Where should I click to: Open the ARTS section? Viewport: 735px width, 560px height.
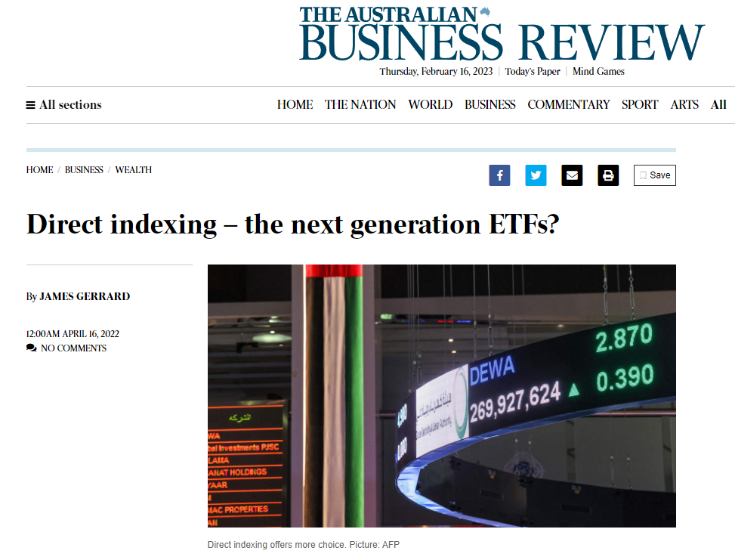[x=684, y=104]
